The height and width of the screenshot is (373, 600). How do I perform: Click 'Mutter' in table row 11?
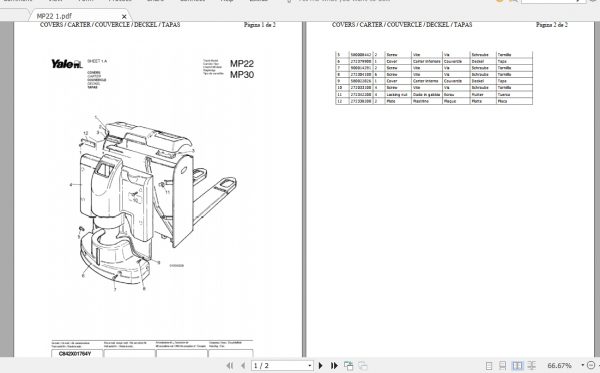477,94
